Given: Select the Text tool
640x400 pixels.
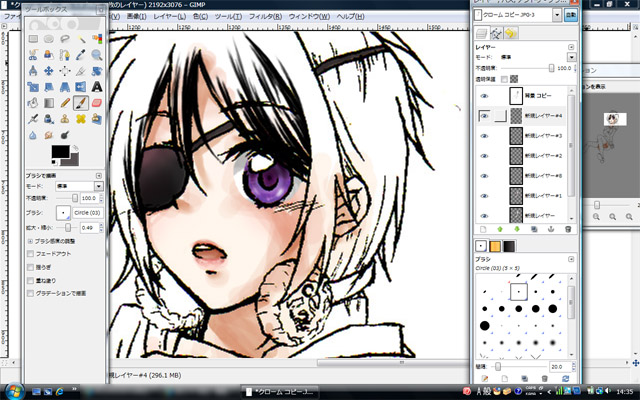Looking at the screenshot, I should 97,87.
